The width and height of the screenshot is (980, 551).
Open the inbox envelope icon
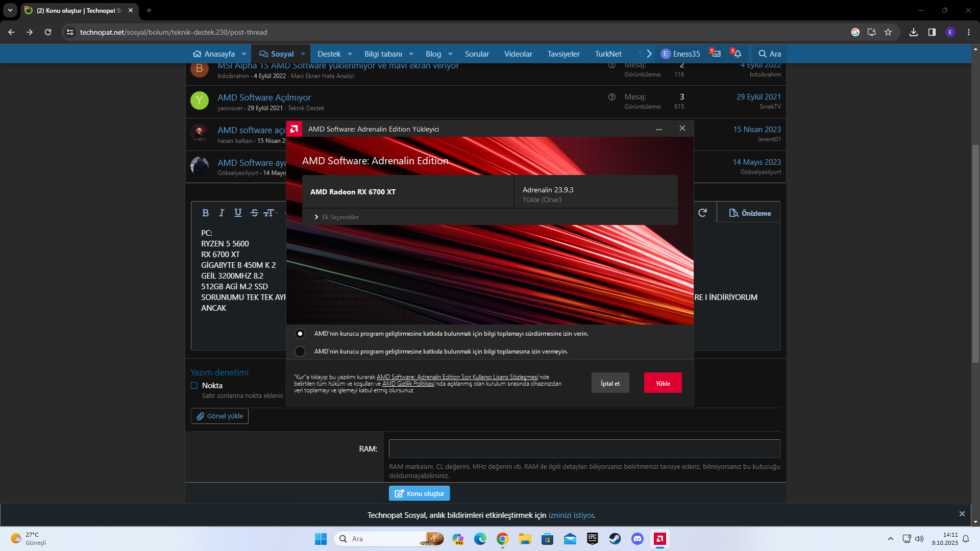[x=716, y=54]
